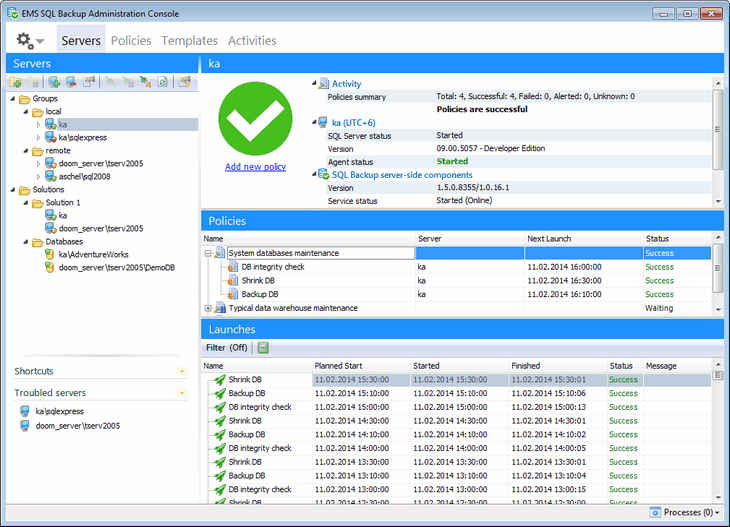
Task: Click the unregister server toolbar icon
Action: coord(71,82)
